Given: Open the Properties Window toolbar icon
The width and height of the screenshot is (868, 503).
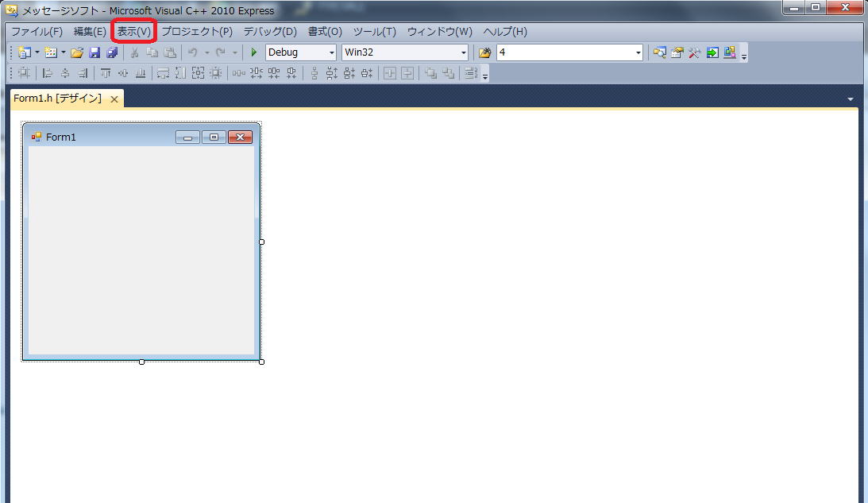Looking at the screenshot, I should [677, 52].
